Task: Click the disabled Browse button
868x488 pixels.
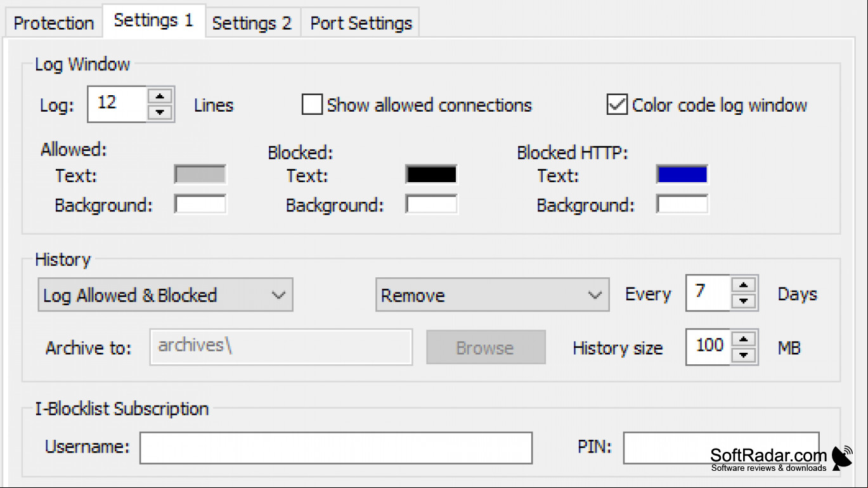Action: coord(486,347)
